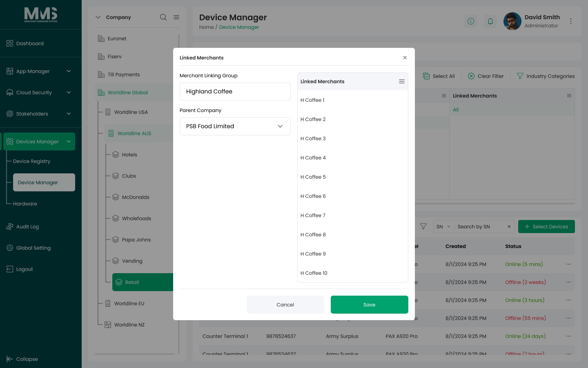Open row menu for Online (24 days)
The height and width of the screenshot is (368, 588).
tap(568, 336)
